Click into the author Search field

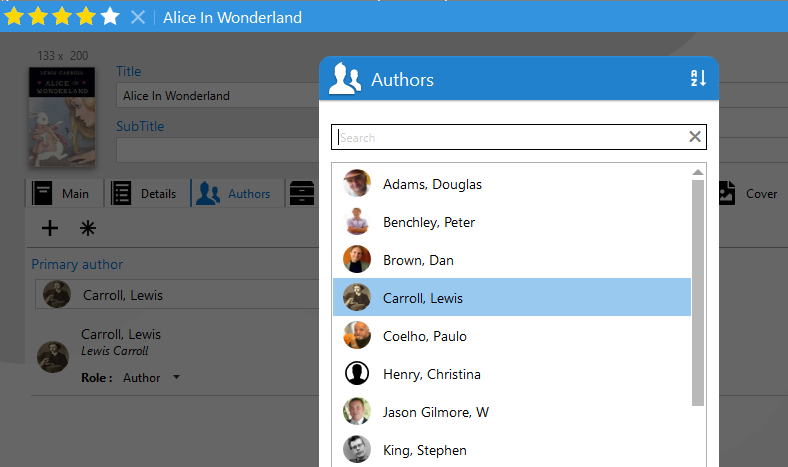click(x=510, y=137)
